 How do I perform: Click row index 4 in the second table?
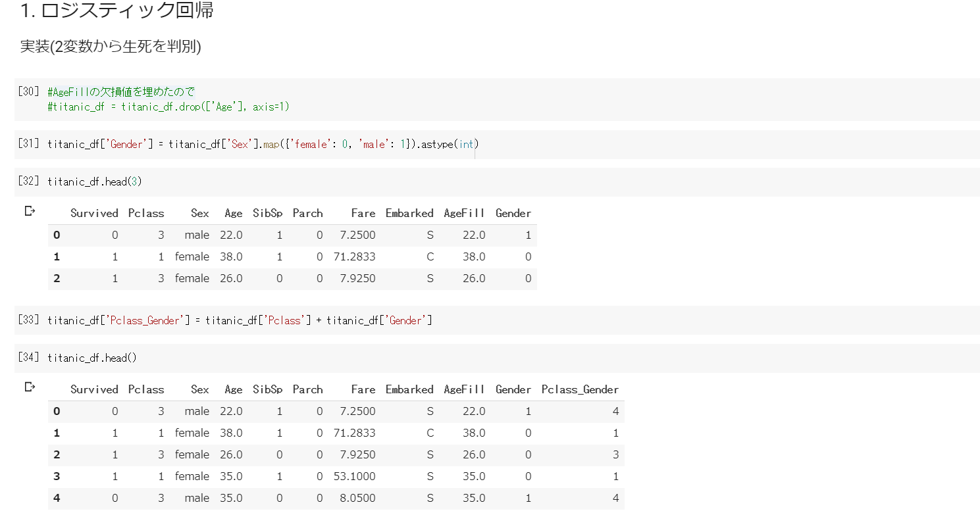point(57,498)
